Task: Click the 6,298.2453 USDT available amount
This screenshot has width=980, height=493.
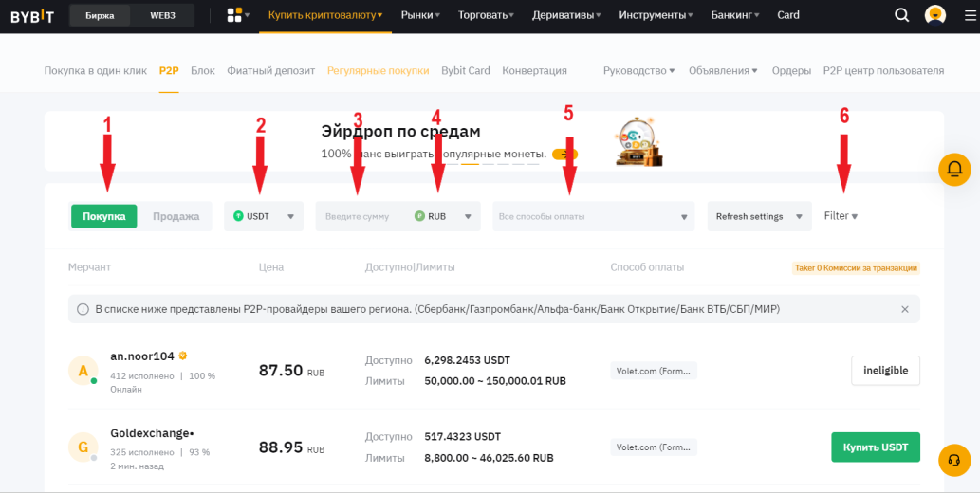Action: click(467, 360)
